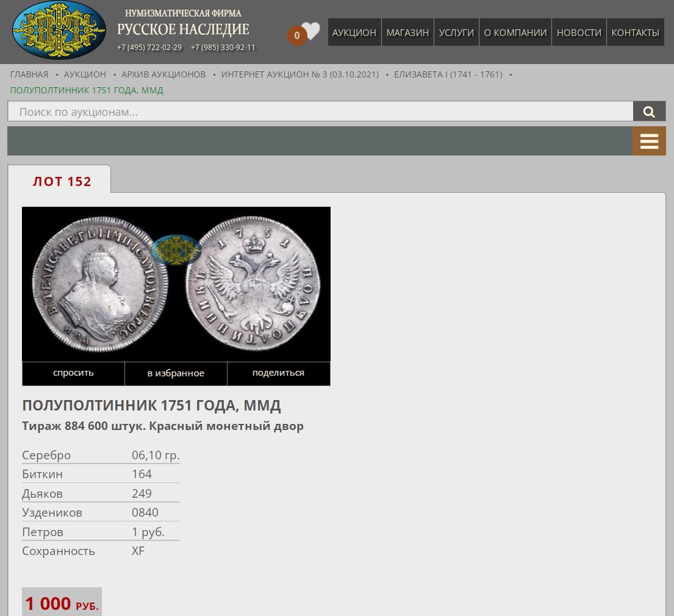
Task: Open the АУКЦИОН menu item
Action: click(354, 32)
